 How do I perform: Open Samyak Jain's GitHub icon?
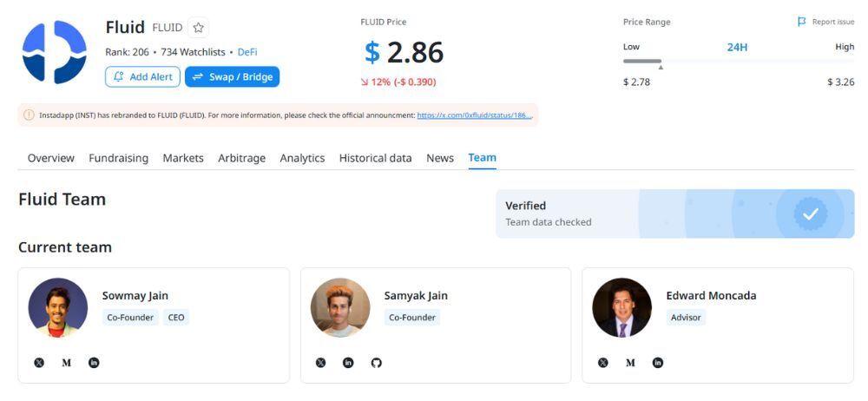tap(376, 363)
